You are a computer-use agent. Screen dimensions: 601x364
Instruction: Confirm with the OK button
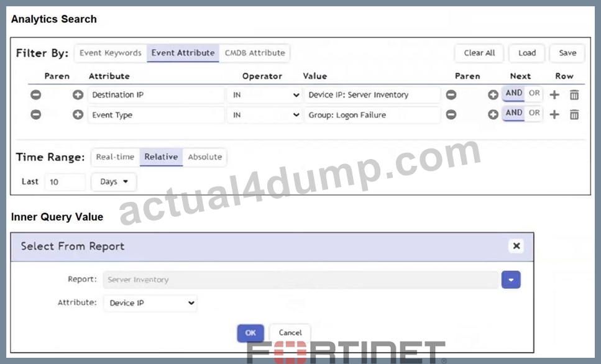250,333
